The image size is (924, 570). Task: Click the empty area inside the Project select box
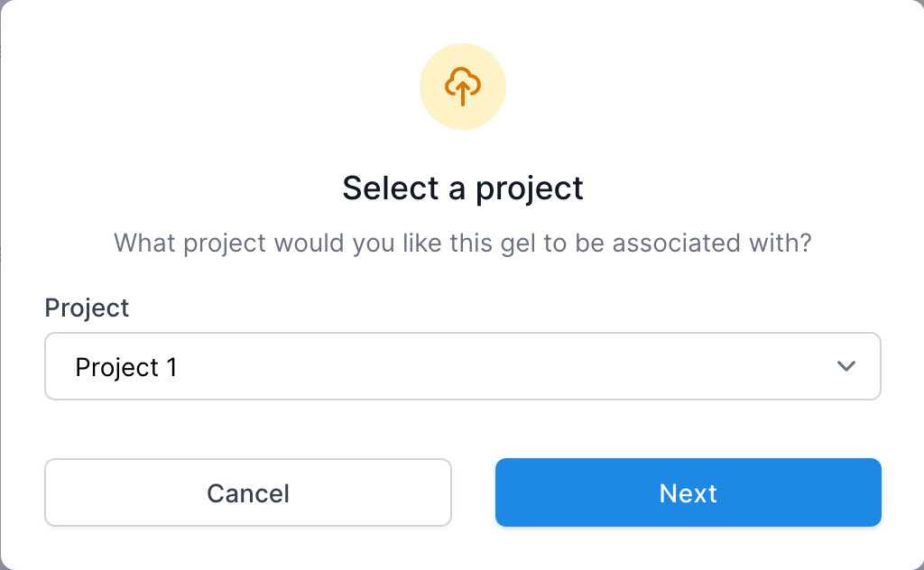point(501,366)
